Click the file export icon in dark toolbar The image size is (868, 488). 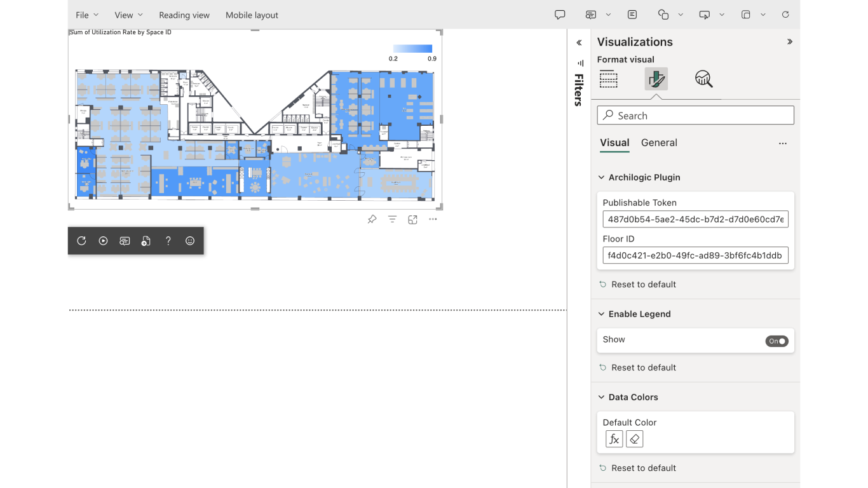(146, 241)
